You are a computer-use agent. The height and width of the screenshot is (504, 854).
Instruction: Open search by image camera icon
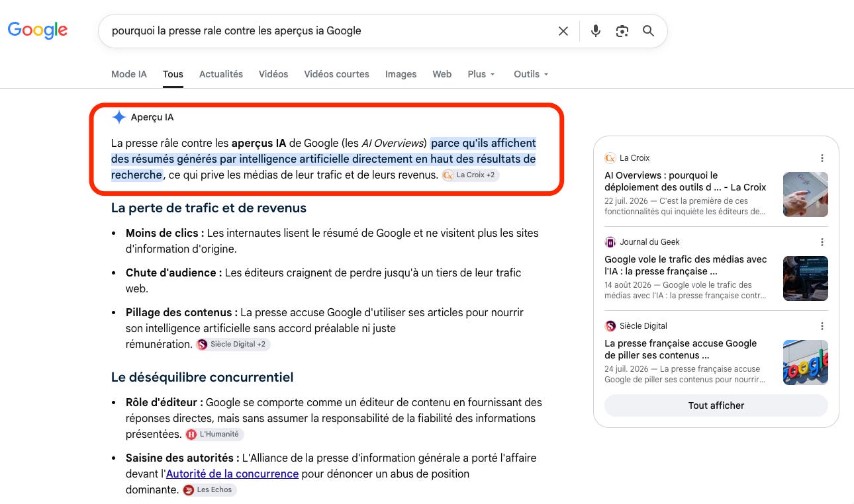622,31
